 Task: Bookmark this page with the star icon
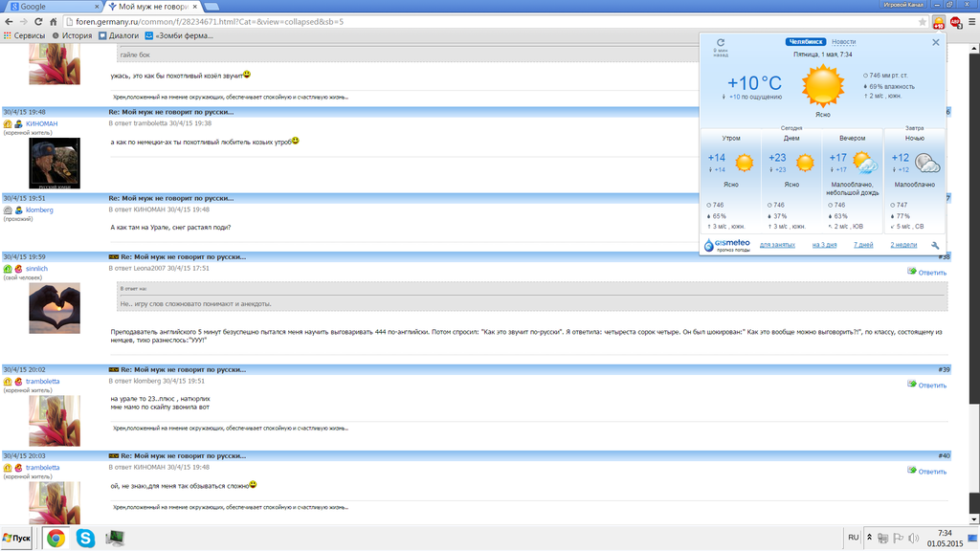click(923, 22)
